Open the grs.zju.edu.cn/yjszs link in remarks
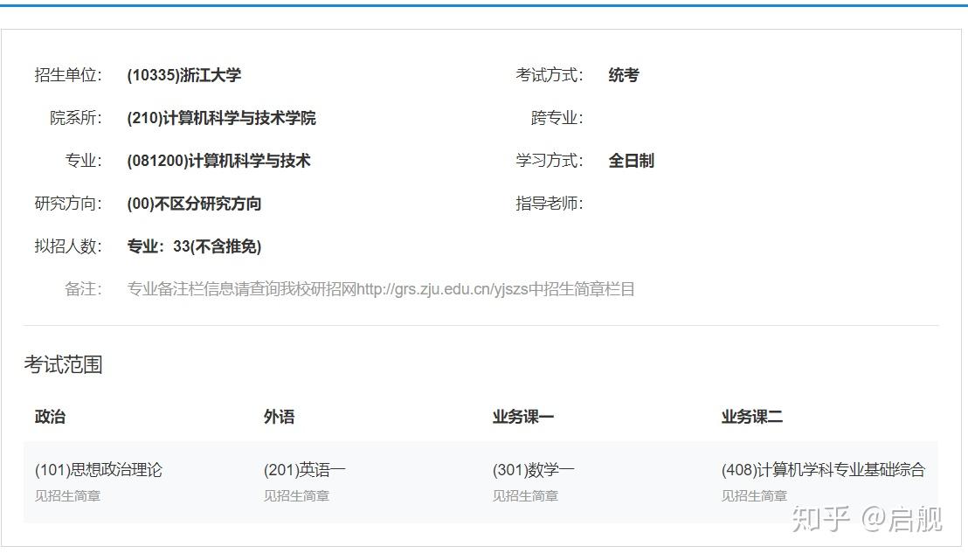 442,289
